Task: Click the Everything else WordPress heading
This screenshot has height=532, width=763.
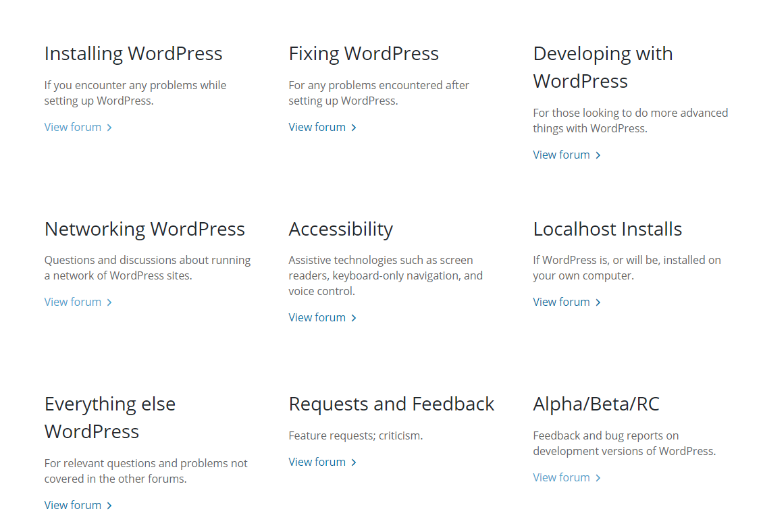Action: tap(110, 418)
